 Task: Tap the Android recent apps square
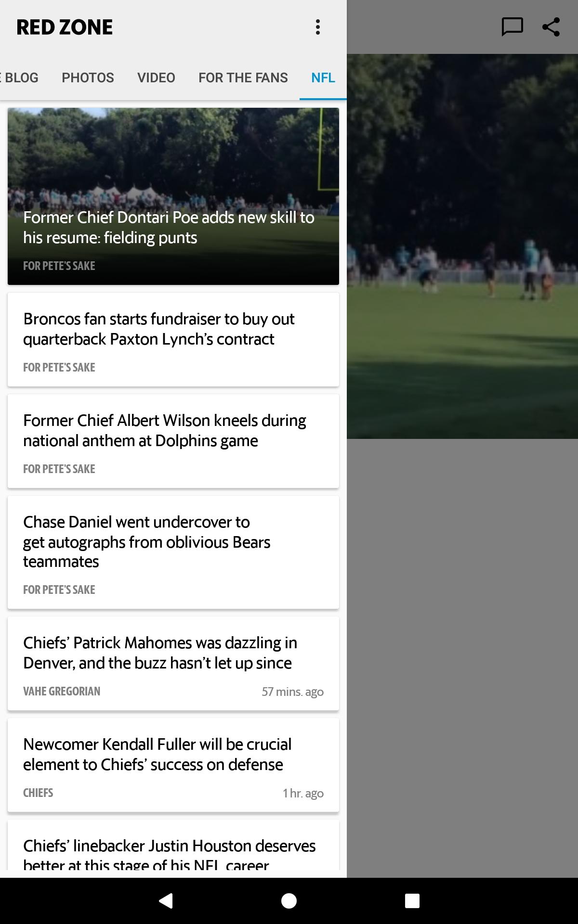coord(412,900)
